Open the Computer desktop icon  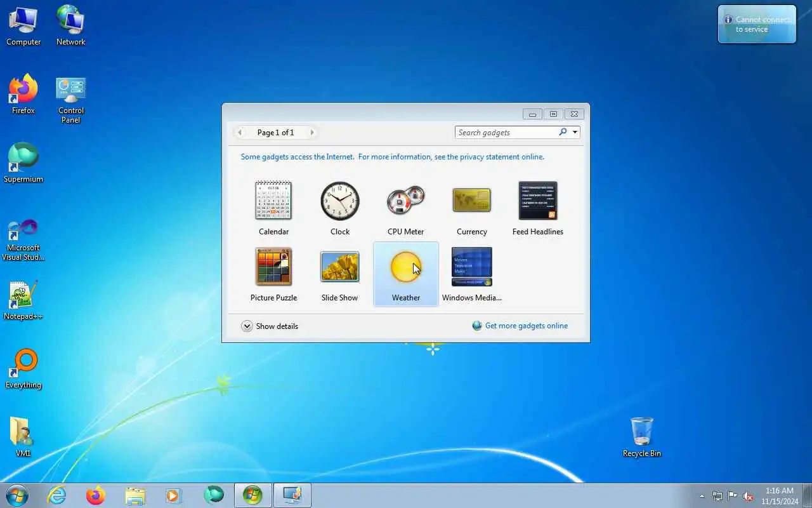tap(23, 26)
